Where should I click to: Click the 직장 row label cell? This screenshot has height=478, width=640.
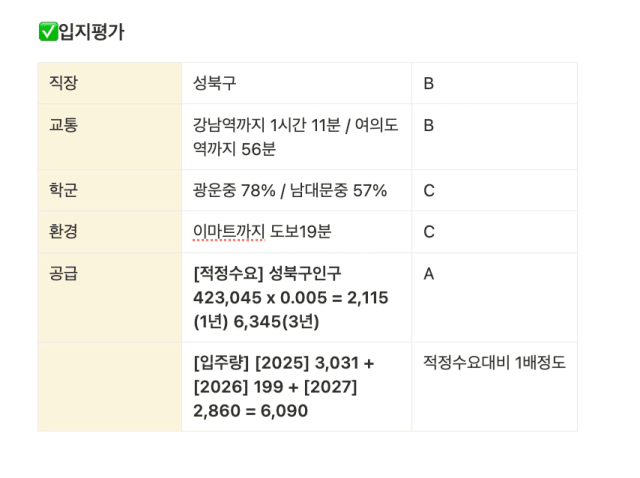click(x=109, y=83)
